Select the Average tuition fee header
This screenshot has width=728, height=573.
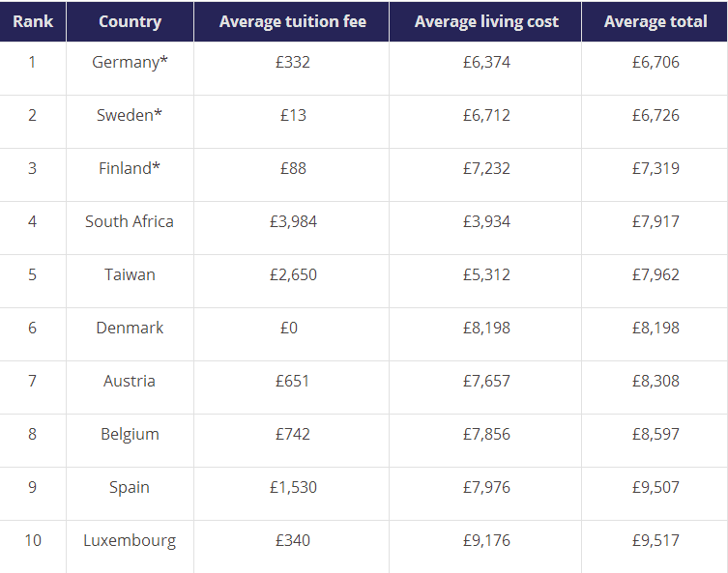click(292, 21)
